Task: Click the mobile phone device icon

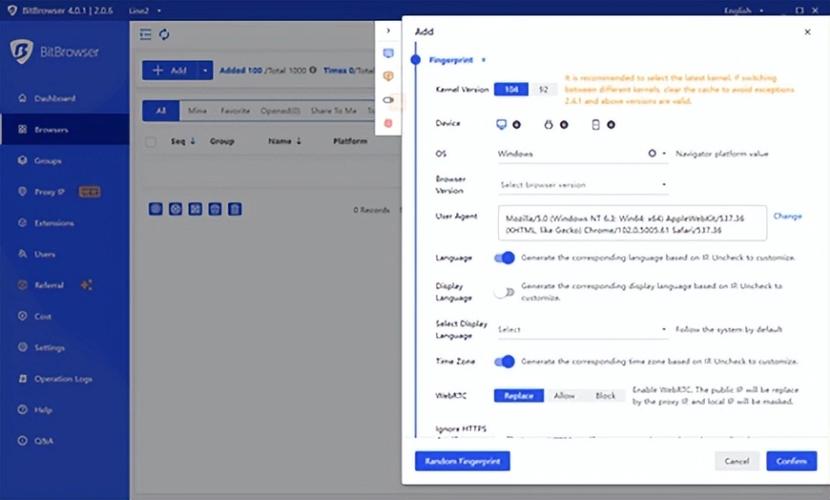Action: 596,125
